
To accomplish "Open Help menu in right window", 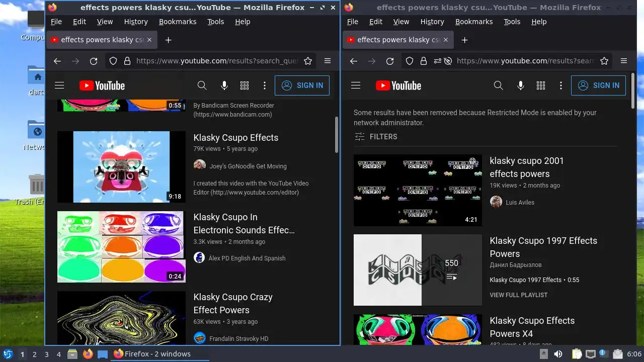I will (539, 22).
